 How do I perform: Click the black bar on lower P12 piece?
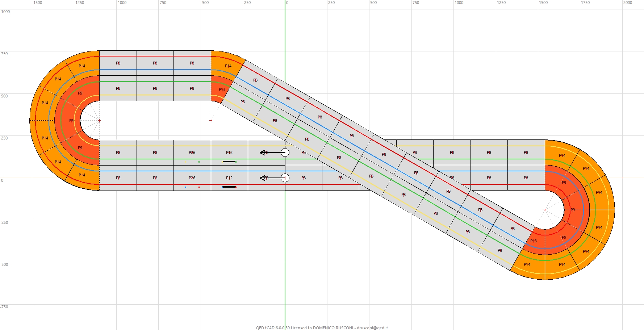229,187
